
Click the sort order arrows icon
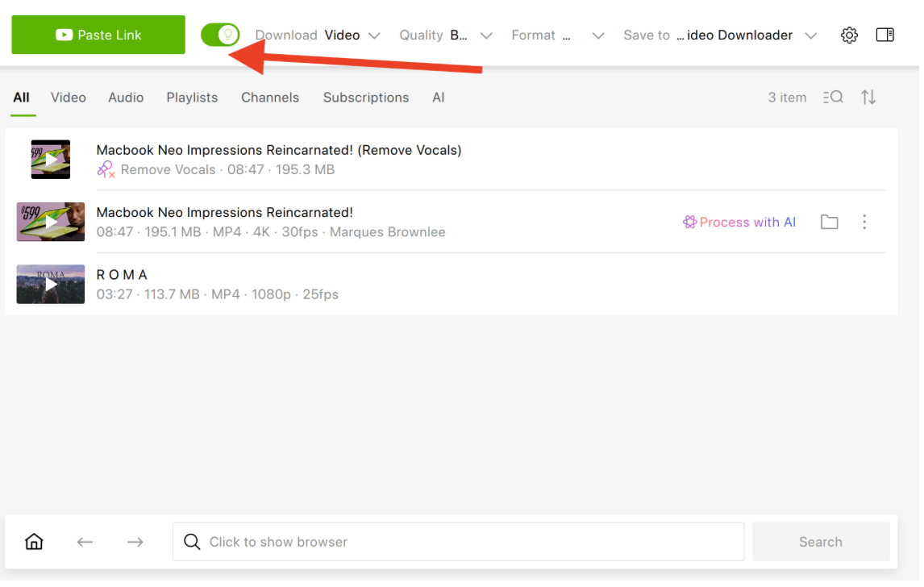click(x=868, y=98)
